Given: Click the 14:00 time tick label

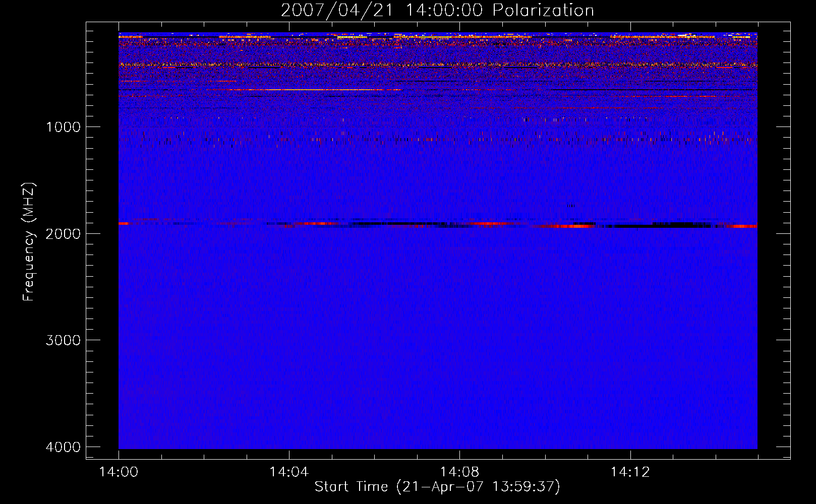Looking at the screenshot, I should click(x=119, y=472).
